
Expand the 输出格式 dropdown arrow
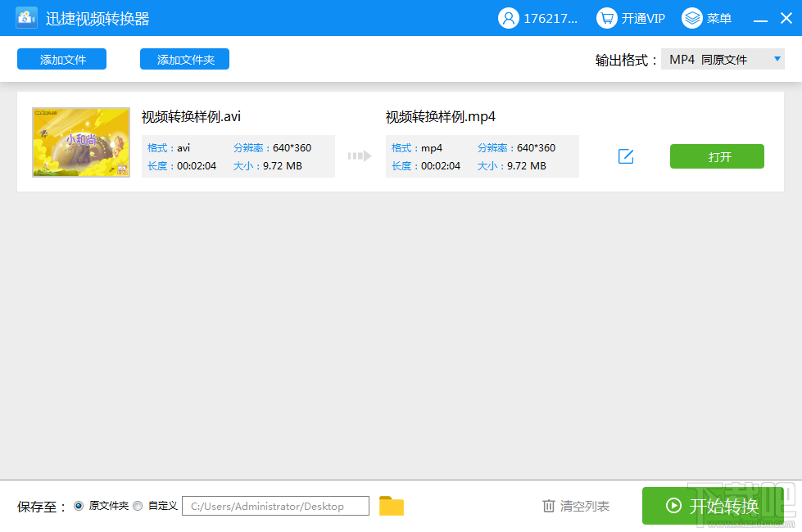[777, 59]
